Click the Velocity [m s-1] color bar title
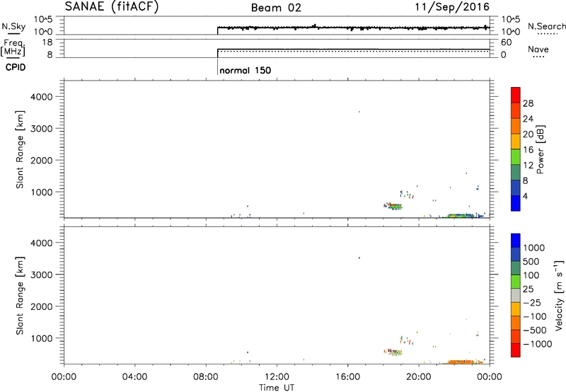This screenshot has width=566, height=392. [559, 296]
